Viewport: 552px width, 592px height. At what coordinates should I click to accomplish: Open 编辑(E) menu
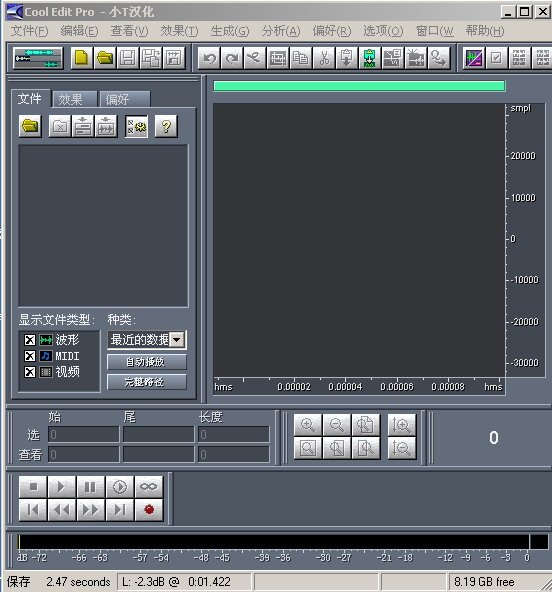(79, 31)
